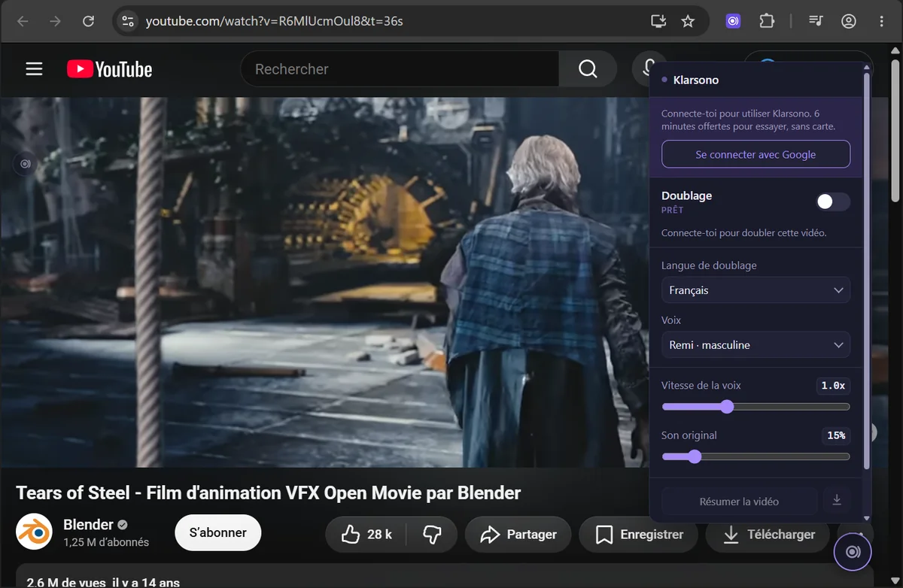
Task: Like the video with thumbs-up 28 k
Action: pos(366,535)
